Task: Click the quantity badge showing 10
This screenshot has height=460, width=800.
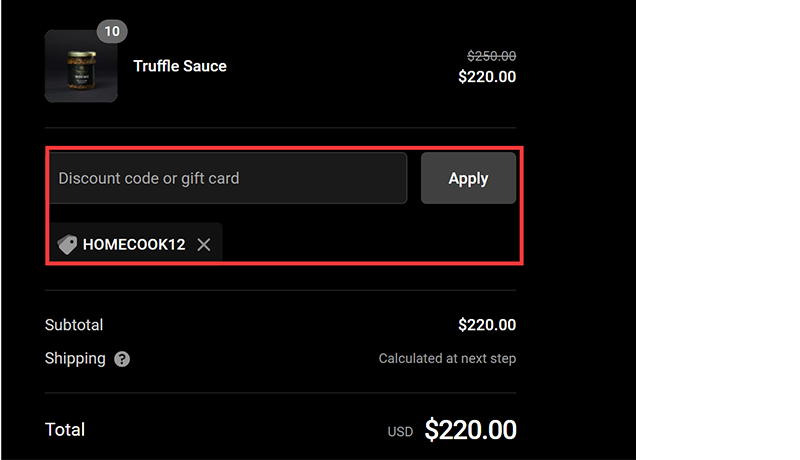Action: coord(112,31)
